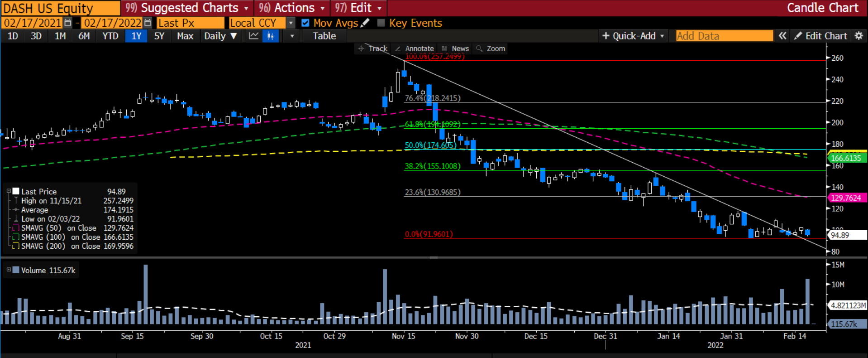Image resolution: width=868 pixels, height=358 pixels.
Task: Click the 115.67k volume axis label
Action: [x=847, y=324]
